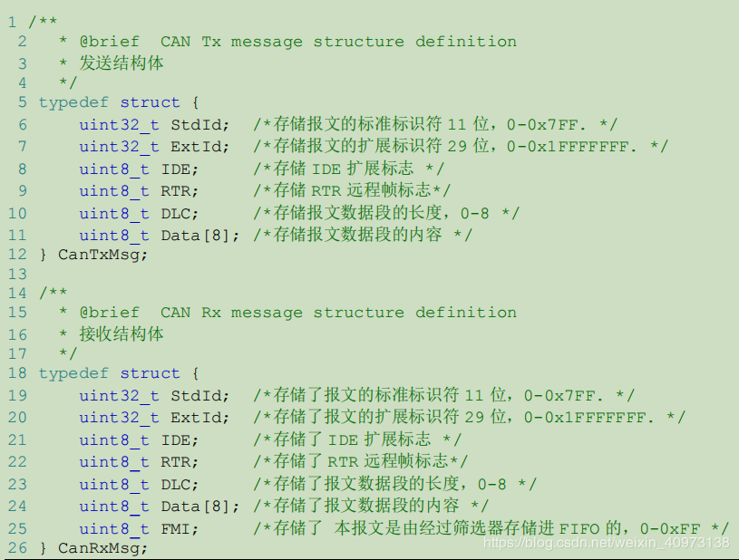Screen dimensions: 739x560
Task: Select the DLC member on line 10
Action: [x=180, y=213]
